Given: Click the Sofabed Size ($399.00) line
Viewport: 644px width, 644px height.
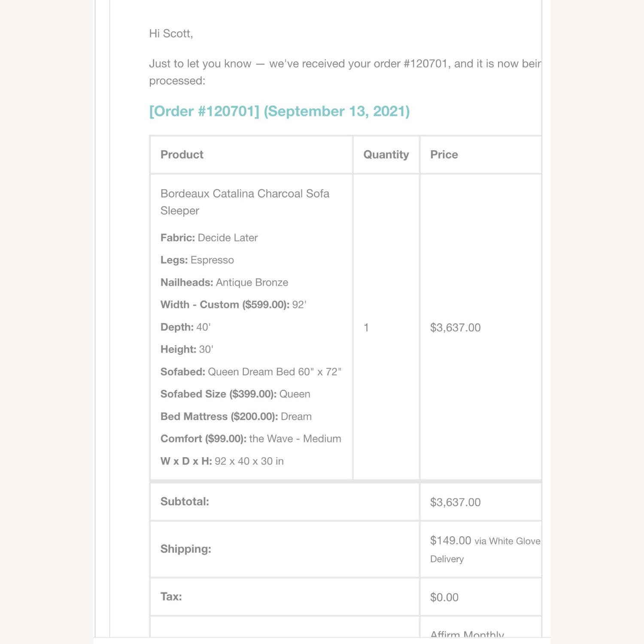Looking at the screenshot, I should coord(235,394).
